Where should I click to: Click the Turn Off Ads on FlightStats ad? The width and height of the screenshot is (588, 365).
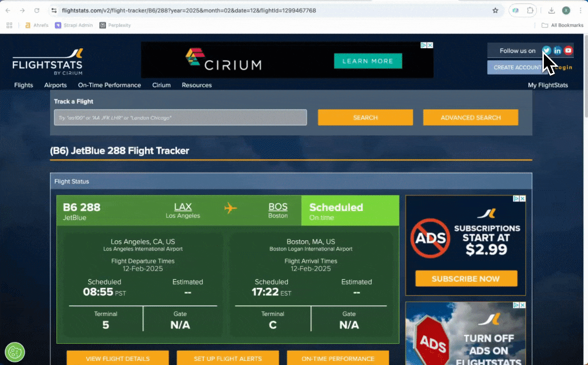(465, 334)
